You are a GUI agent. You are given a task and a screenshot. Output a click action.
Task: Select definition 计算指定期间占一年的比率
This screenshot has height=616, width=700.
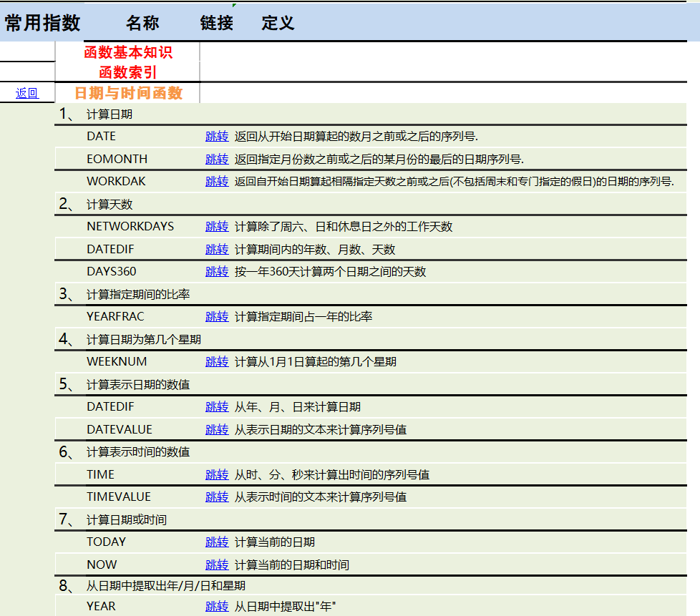coord(303,316)
